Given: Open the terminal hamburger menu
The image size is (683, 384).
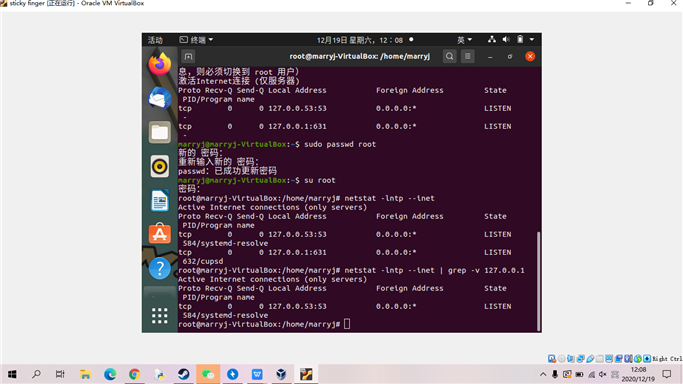Looking at the screenshot, I should tap(467, 56).
